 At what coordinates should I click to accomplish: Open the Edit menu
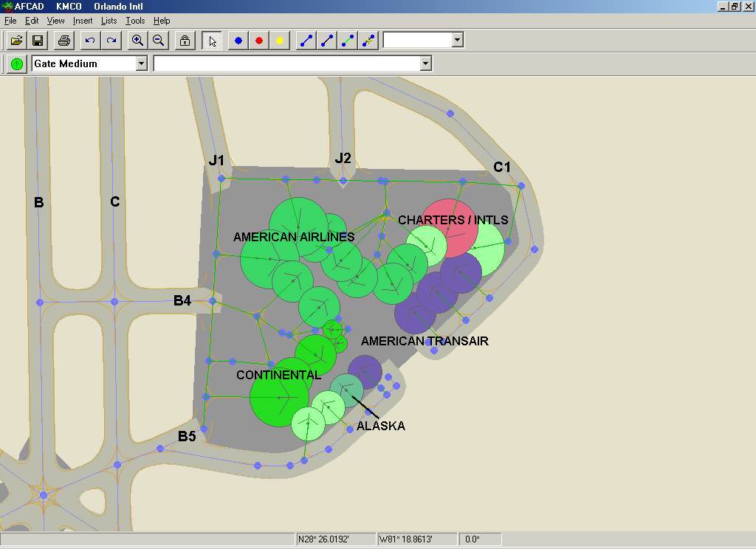tap(32, 21)
